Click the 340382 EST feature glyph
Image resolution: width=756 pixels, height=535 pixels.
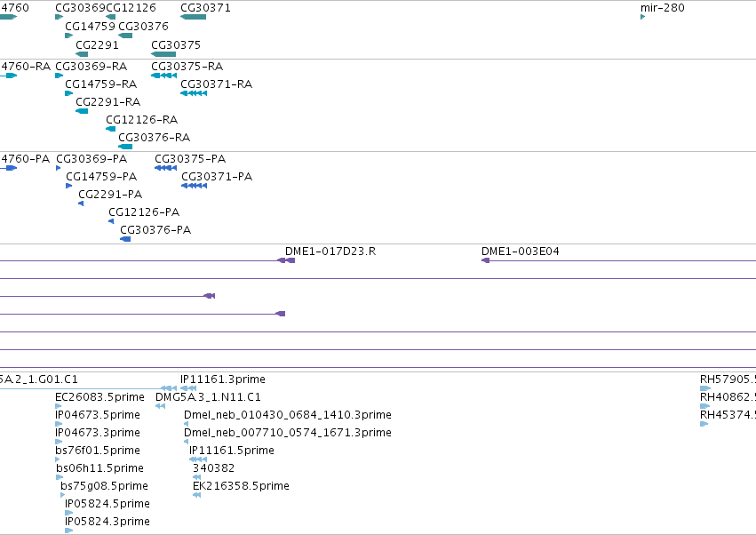[196, 477]
